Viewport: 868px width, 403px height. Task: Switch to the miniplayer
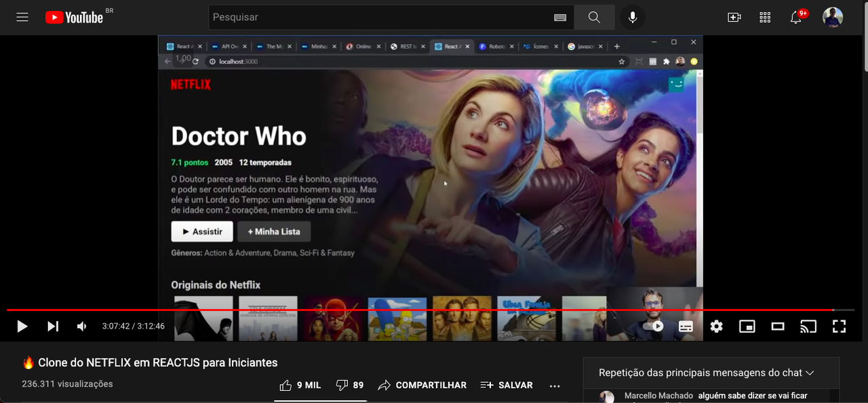coord(747,326)
